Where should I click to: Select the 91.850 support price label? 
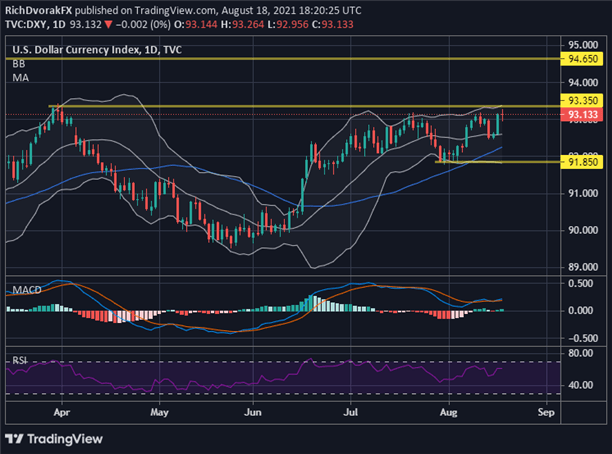click(x=582, y=162)
